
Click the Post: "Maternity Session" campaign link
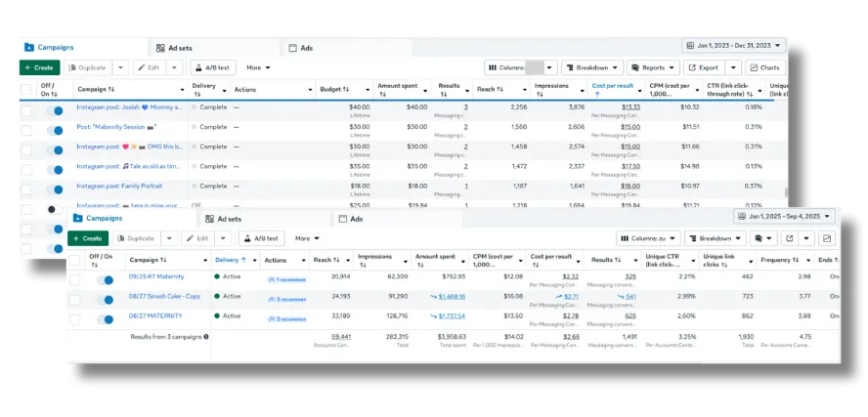[x=116, y=127]
